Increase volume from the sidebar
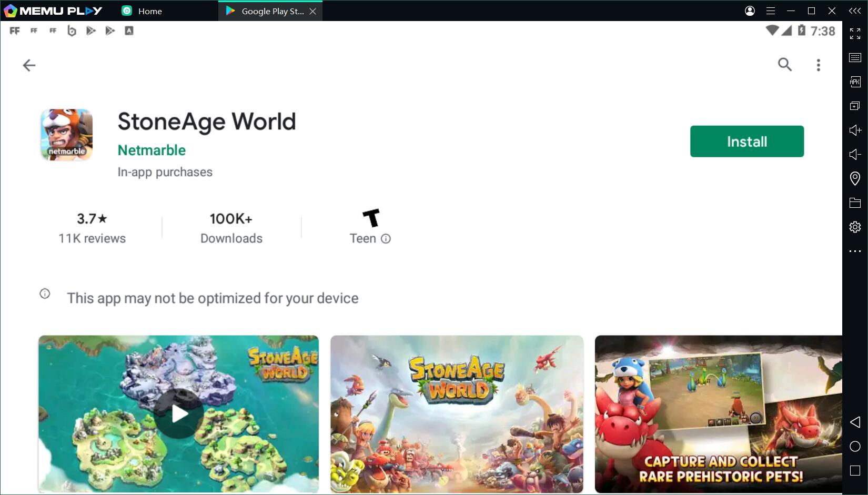 [855, 130]
